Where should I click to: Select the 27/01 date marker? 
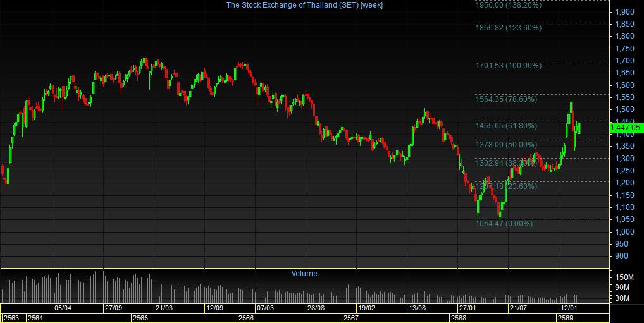468,308
